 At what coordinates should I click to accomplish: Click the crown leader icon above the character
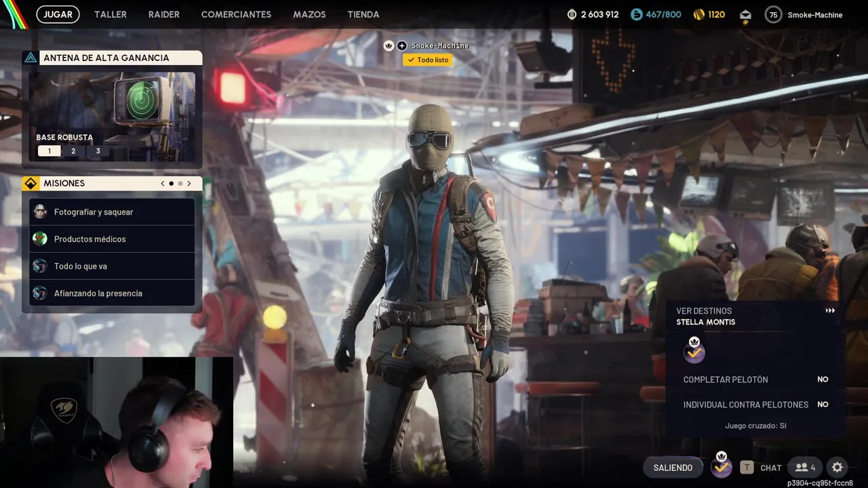[x=389, y=45]
